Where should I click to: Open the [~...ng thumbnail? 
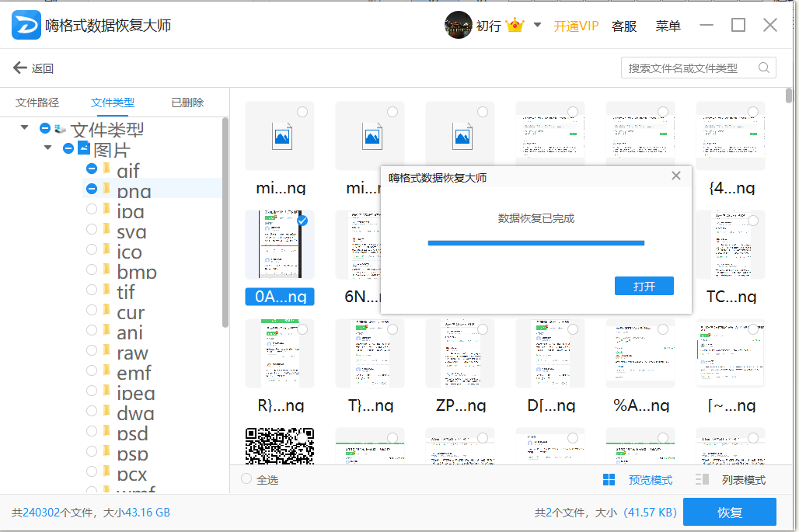coord(730,353)
